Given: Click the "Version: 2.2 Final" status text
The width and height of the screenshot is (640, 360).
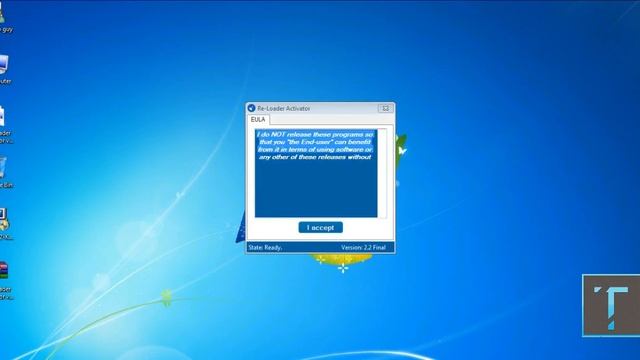Looking at the screenshot, I should [x=363, y=247].
